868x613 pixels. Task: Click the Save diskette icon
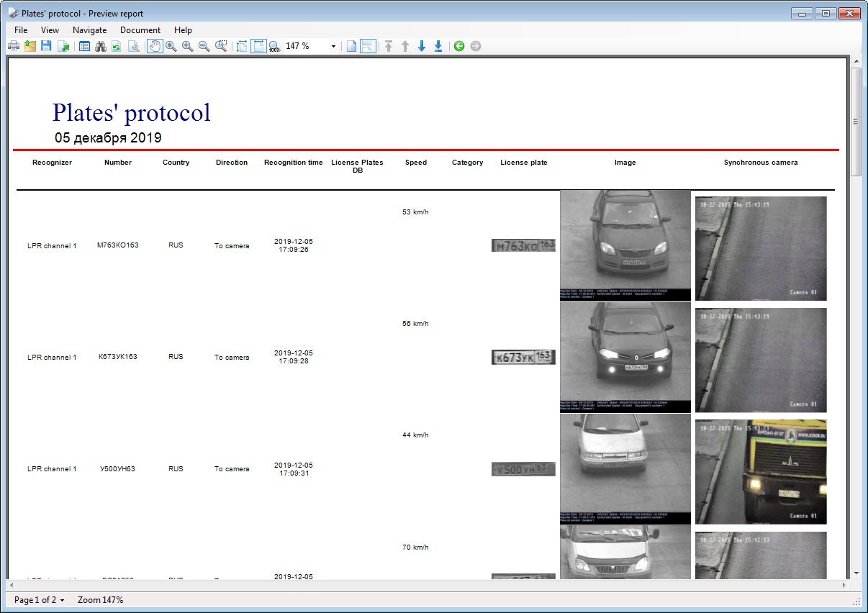click(46, 46)
